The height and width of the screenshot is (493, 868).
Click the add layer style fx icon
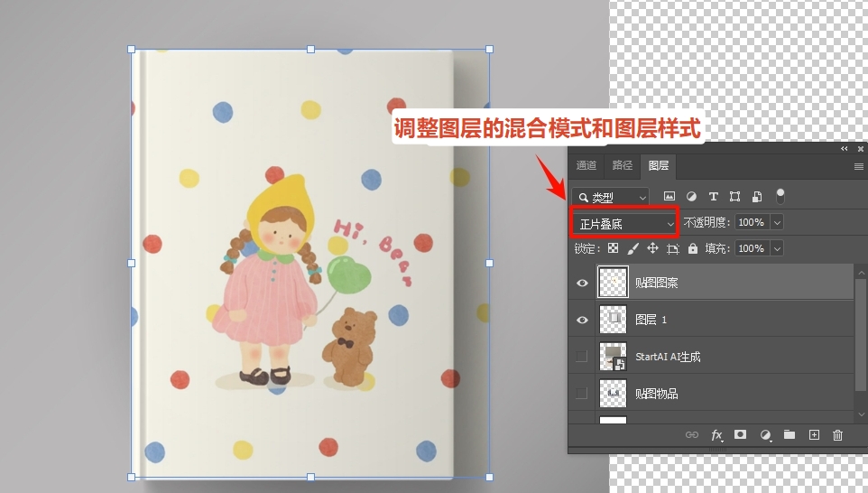pos(716,435)
